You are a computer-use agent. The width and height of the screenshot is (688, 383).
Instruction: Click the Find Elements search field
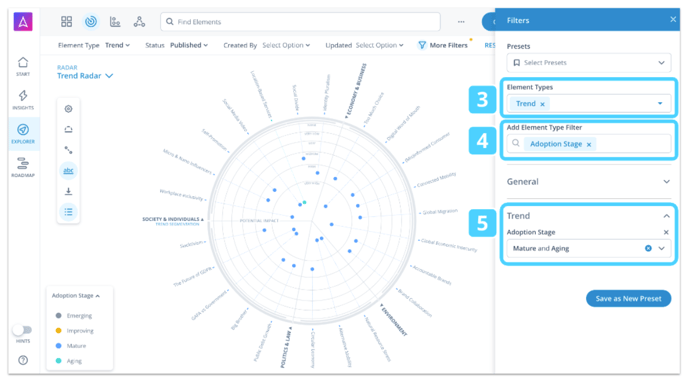coord(301,21)
